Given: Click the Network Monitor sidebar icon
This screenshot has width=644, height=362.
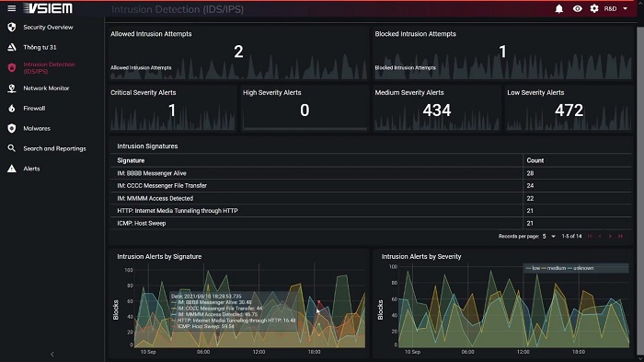Looking at the screenshot, I should 12,88.
